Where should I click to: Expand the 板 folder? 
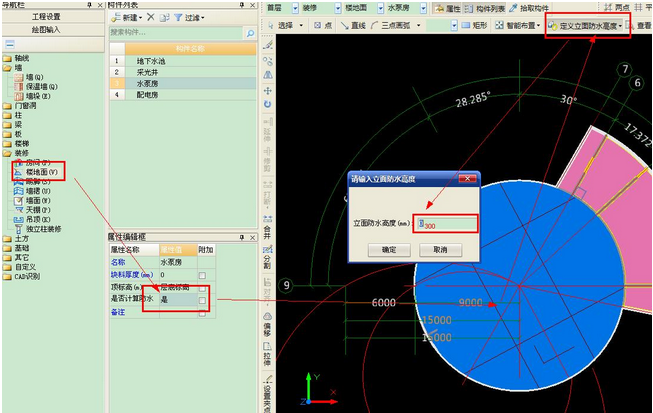pyautogui.click(x=12, y=134)
